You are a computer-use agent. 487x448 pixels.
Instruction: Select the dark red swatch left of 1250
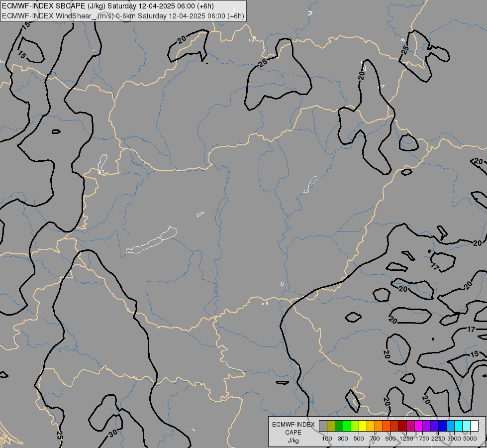pyautogui.click(x=403, y=426)
